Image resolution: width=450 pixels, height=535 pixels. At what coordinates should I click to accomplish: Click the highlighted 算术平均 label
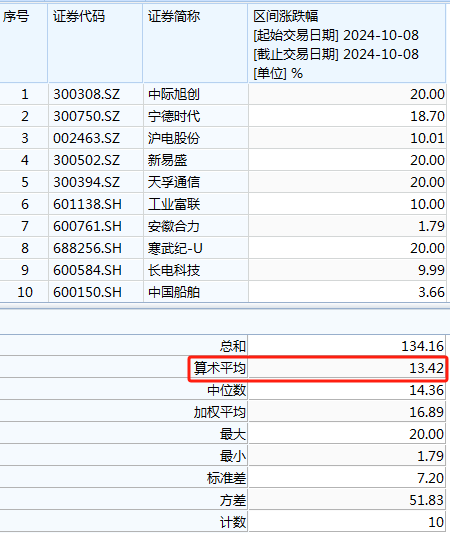(220, 368)
